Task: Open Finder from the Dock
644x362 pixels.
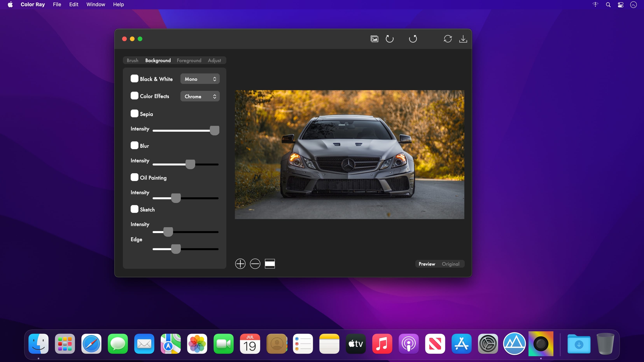Action: point(38,344)
